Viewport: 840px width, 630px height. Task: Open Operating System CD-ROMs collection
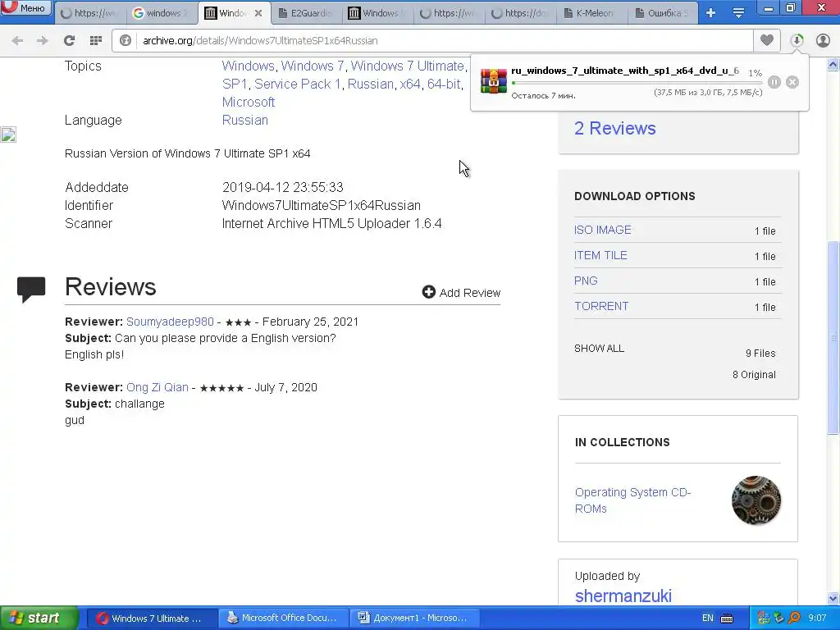(632, 500)
